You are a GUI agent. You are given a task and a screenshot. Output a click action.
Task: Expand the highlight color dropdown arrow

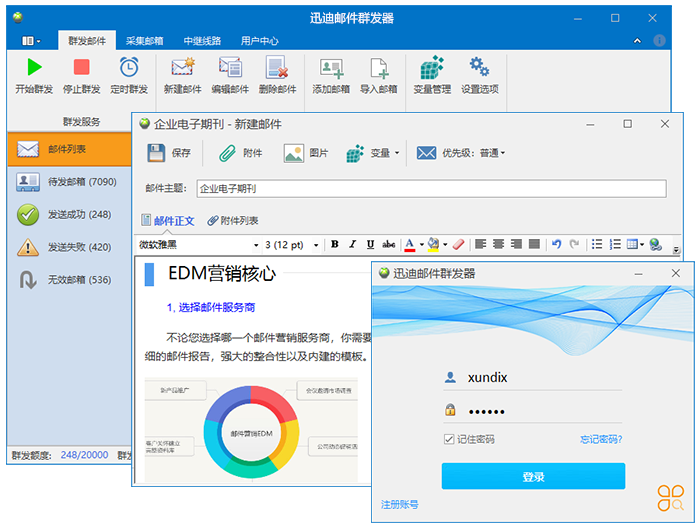445,245
